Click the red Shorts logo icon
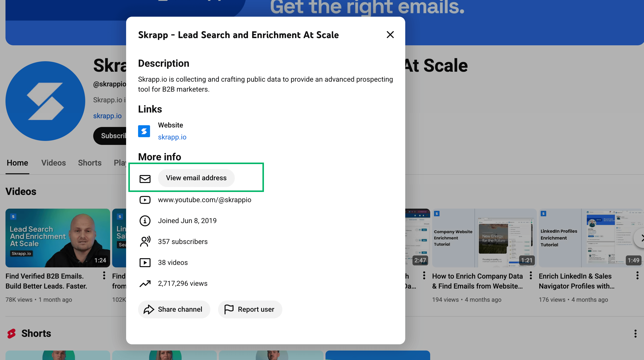This screenshot has height=360, width=644. point(12,333)
